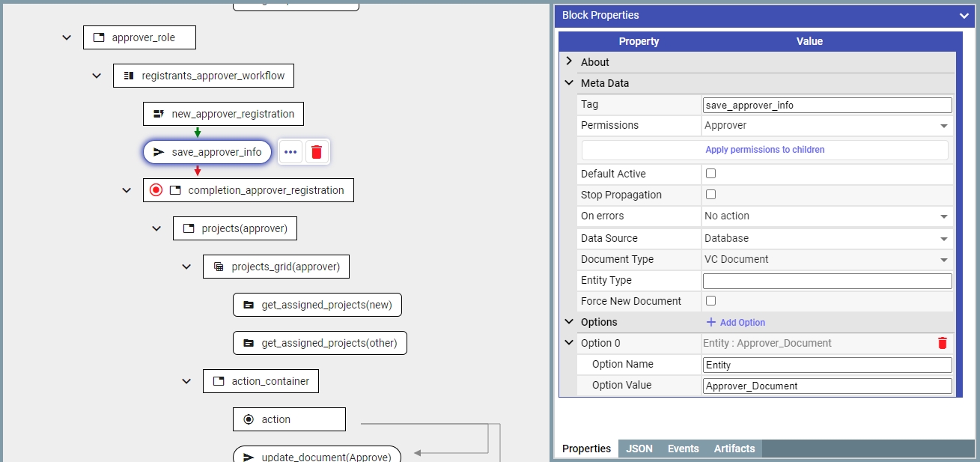The width and height of the screenshot is (980, 462).
Task: Expand the About section
Action: tap(569, 61)
